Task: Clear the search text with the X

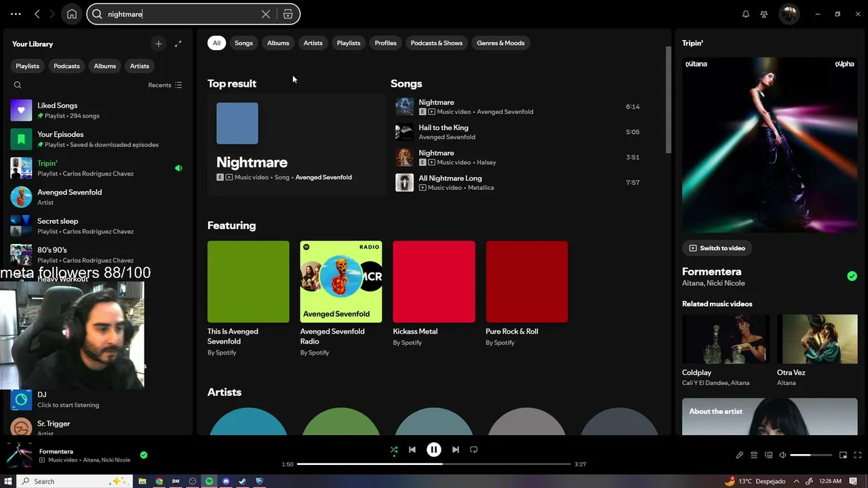Action: (266, 14)
